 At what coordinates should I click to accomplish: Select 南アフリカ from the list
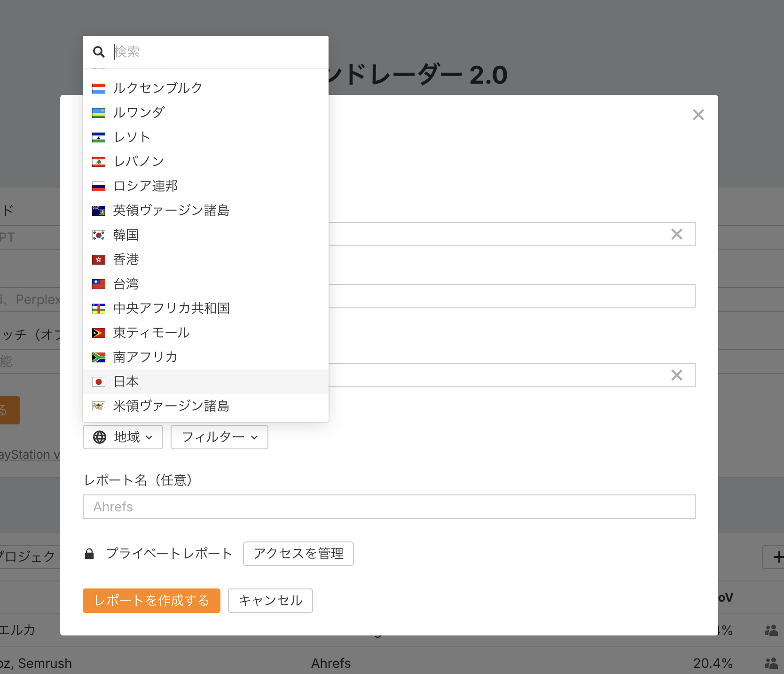pyautogui.click(x=145, y=357)
